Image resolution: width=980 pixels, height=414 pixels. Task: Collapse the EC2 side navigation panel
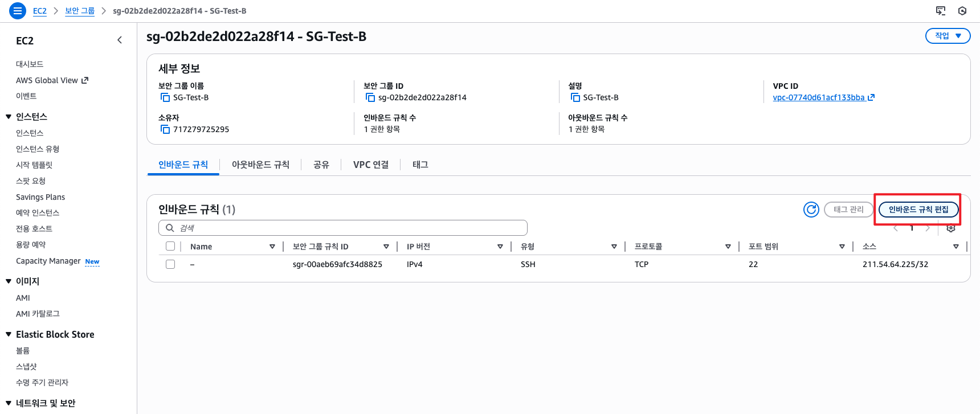[x=120, y=40]
